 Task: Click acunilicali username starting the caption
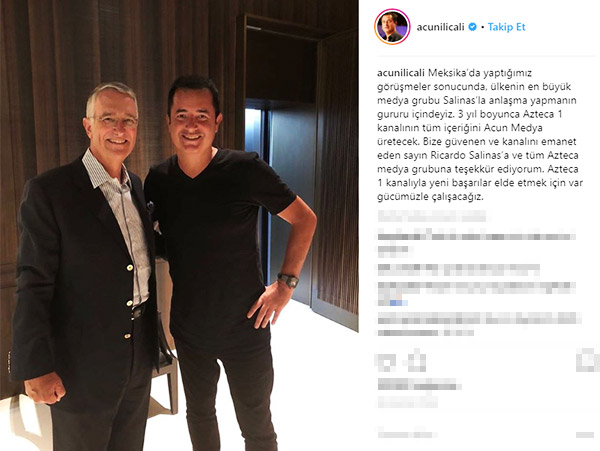coord(401,73)
